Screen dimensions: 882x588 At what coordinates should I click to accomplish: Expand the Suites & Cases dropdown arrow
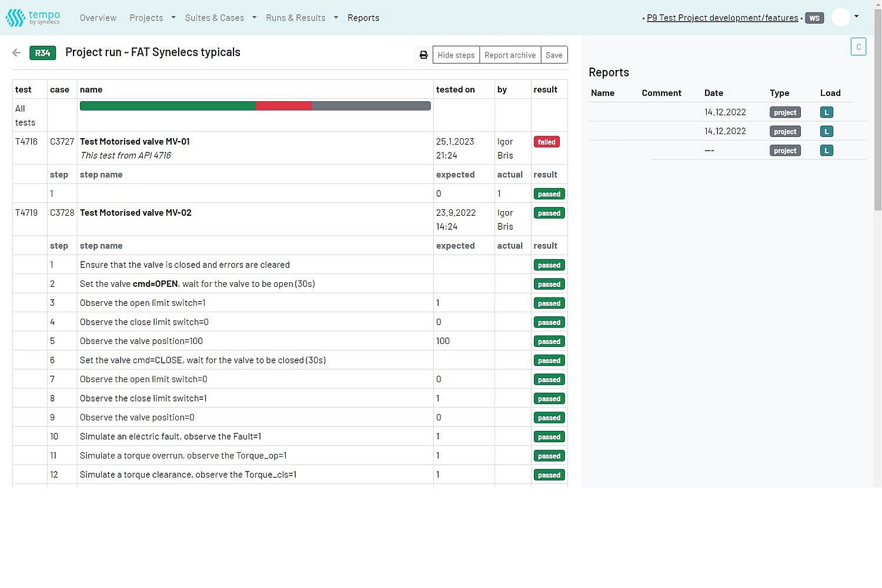click(254, 18)
